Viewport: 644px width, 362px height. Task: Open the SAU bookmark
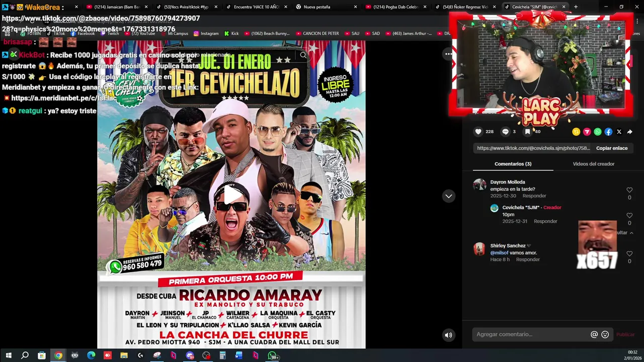pyautogui.click(x=352, y=34)
